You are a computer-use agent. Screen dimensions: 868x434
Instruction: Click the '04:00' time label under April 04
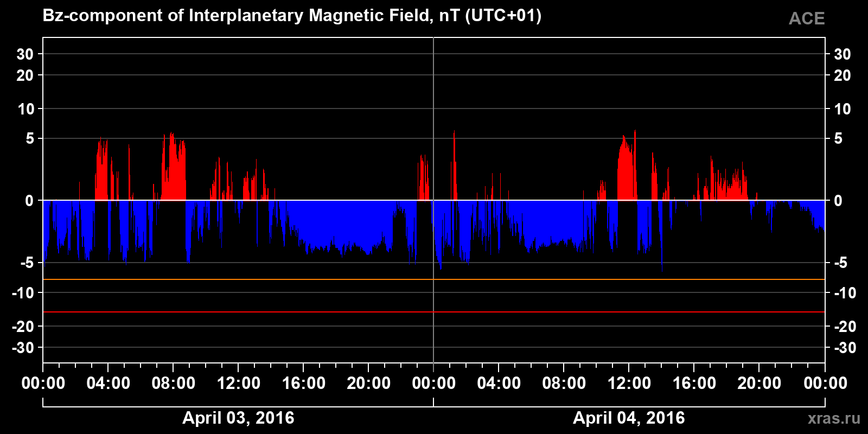tap(499, 384)
